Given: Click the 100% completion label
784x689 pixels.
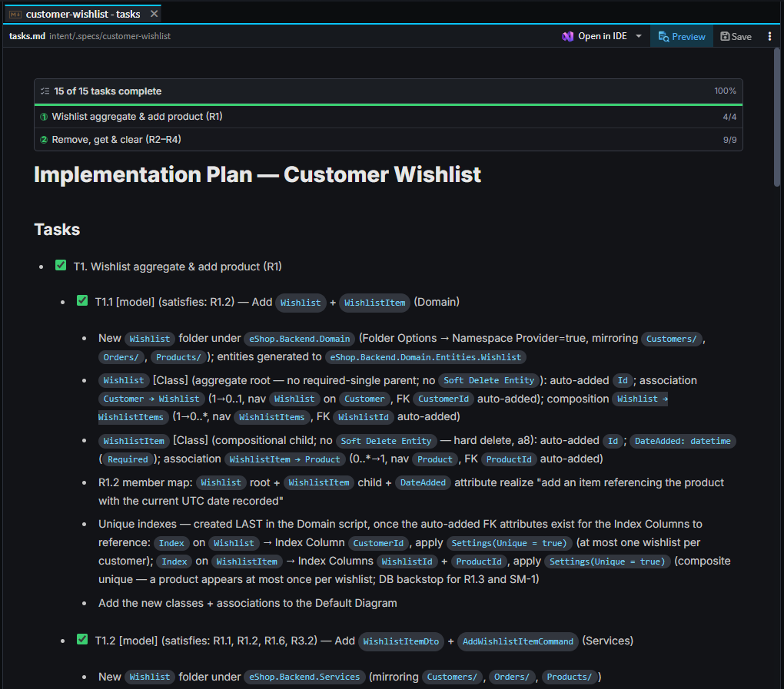Looking at the screenshot, I should pos(725,91).
